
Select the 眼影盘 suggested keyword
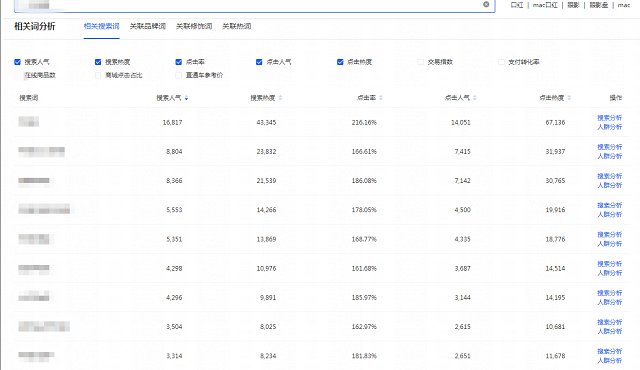coord(598,5)
